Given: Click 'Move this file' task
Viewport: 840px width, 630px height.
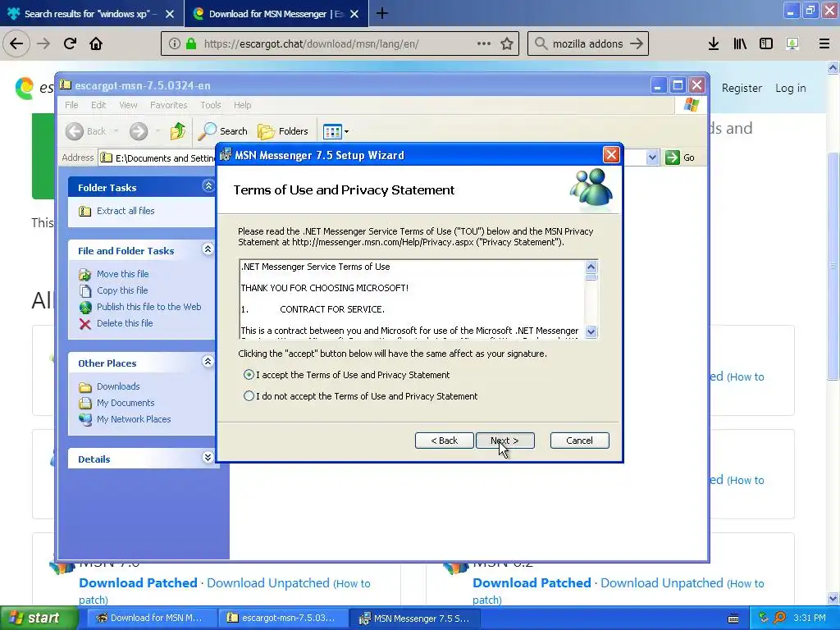Looking at the screenshot, I should 123,274.
